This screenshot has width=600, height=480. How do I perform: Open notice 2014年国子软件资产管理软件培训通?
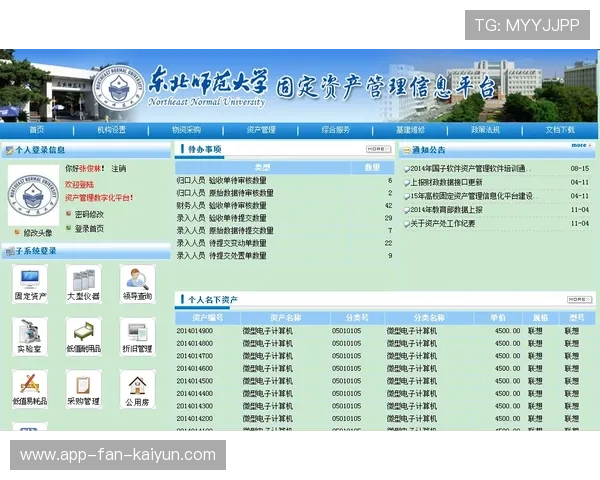coord(471,168)
